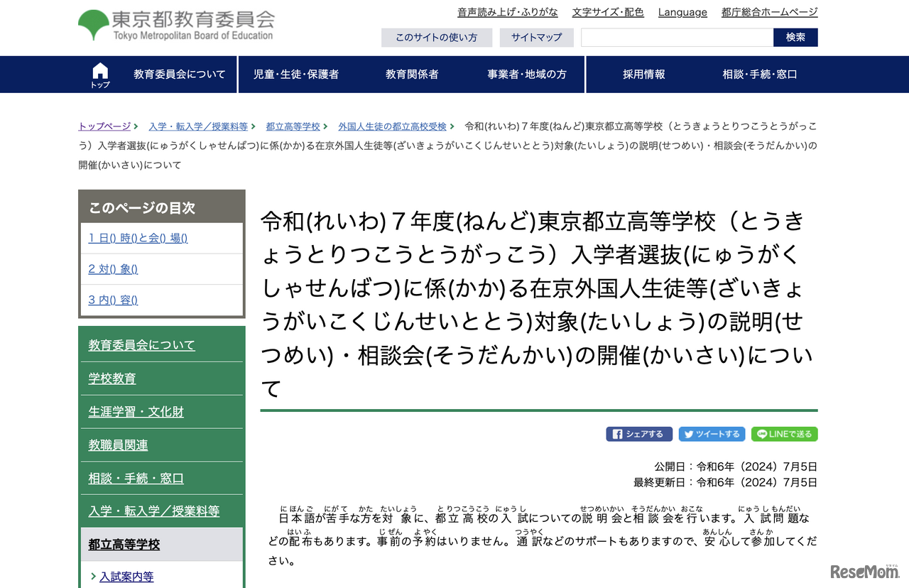
Task: Send page via the LINEで送る icon
Action: (784, 434)
